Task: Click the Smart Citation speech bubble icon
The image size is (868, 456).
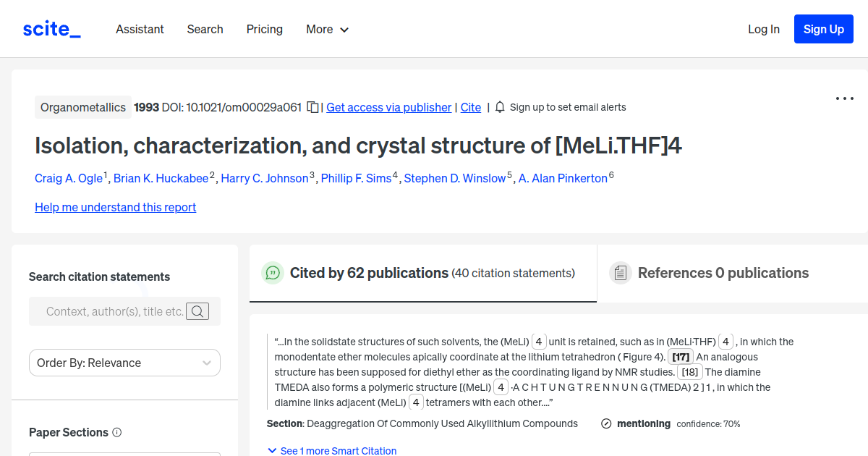Action: [272, 273]
